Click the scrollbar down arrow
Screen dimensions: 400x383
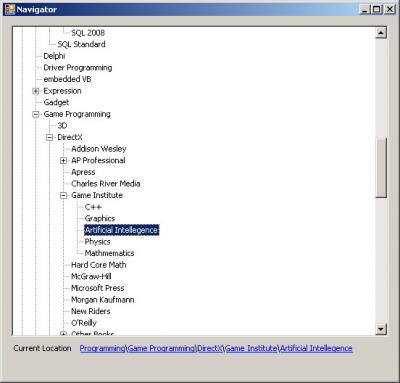[381, 330]
